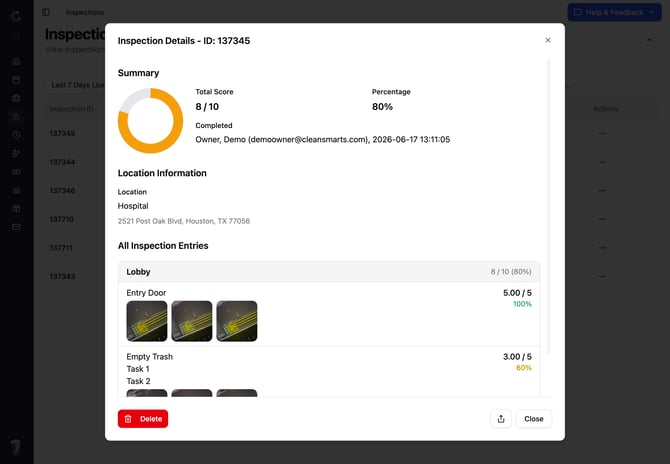Open actions menu for row 137343
Viewport: 670px width, 464px height.
click(602, 276)
